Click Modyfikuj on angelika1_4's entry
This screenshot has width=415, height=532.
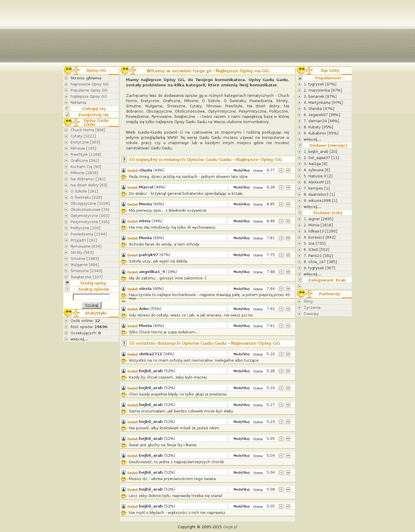(x=241, y=272)
